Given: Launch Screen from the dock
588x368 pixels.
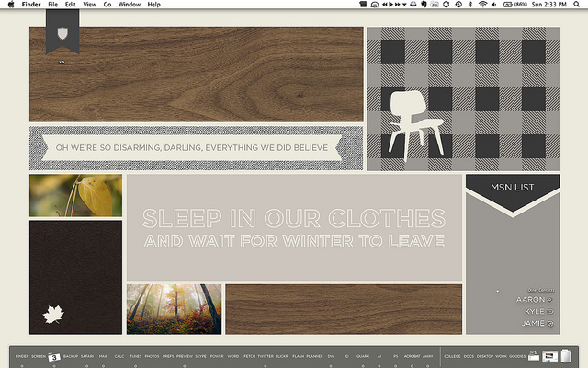Looking at the screenshot, I should (39, 356).
